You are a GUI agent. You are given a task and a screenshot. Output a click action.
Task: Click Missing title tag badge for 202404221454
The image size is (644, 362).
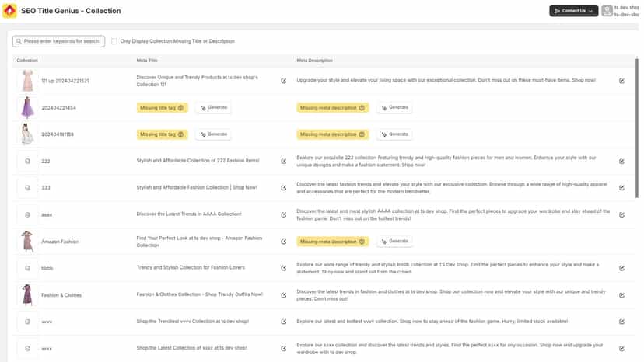click(162, 107)
